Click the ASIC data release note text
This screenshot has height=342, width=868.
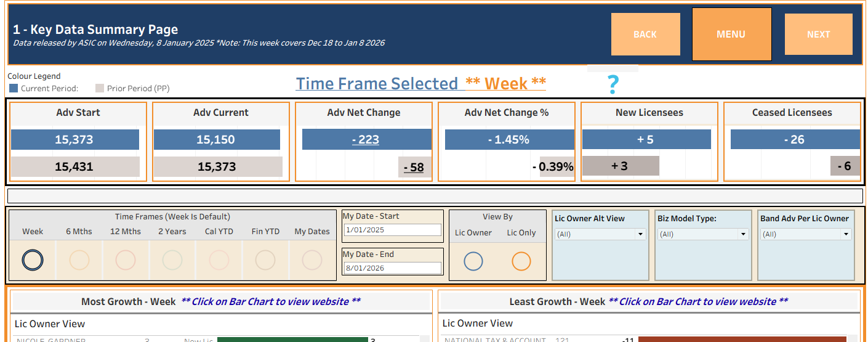[x=199, y=43]
